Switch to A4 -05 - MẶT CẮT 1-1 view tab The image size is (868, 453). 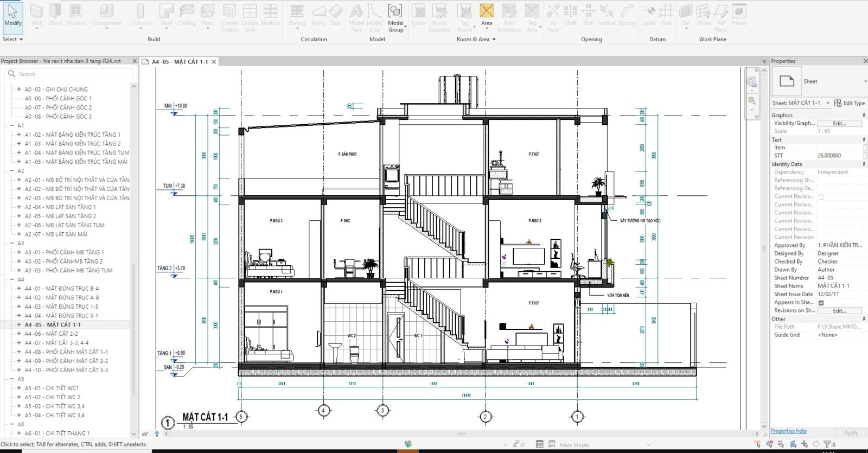click(180, 62)
